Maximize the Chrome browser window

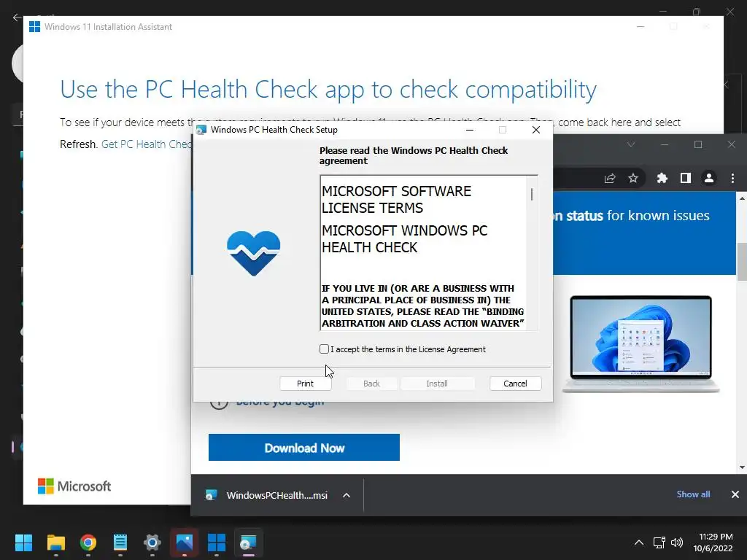point(698,144)
